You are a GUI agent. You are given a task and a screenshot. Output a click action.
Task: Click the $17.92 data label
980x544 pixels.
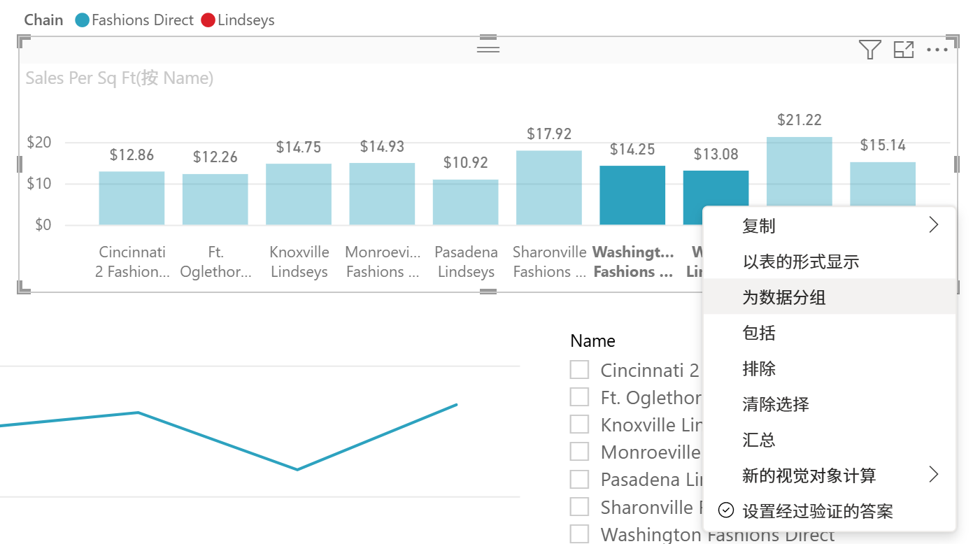coord(549,134)
